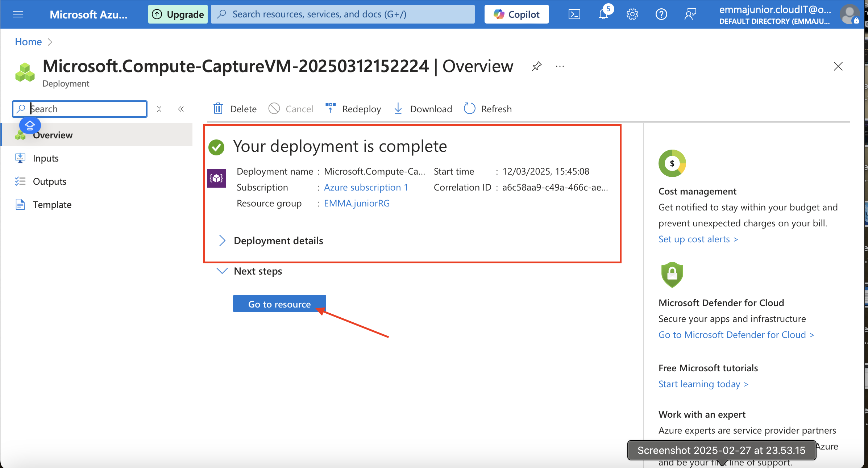Click the correlation ID value
The image size is (868, 468).
[x=555, y=187]
